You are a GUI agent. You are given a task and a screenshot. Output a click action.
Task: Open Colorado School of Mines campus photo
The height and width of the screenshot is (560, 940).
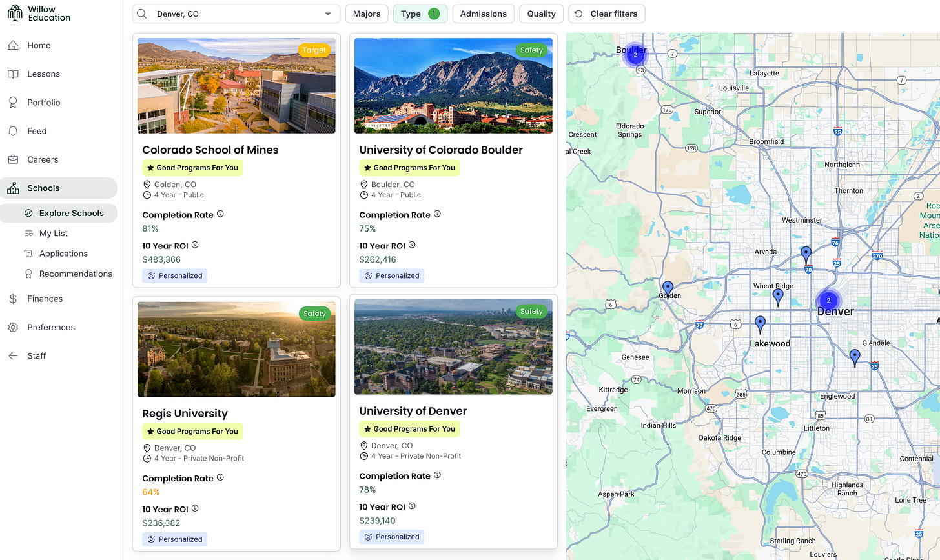[x=236, y=86]
